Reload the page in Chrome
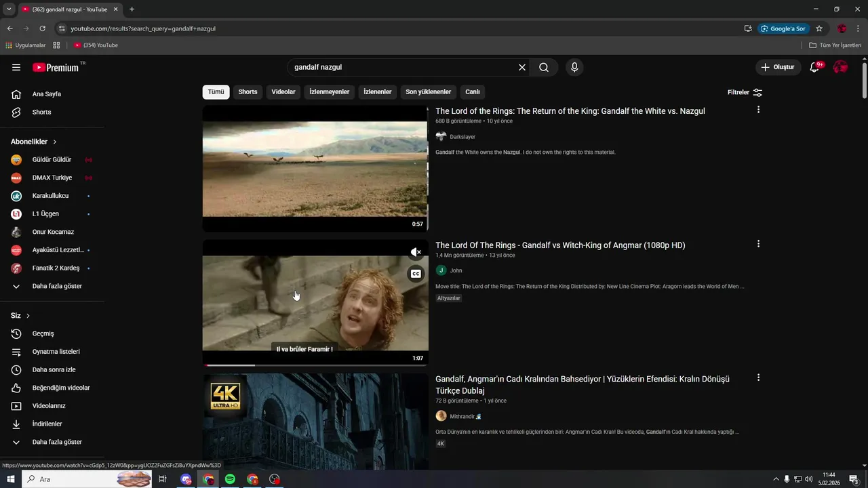Viewport: 868px width, 488px height. coord(42,28)
